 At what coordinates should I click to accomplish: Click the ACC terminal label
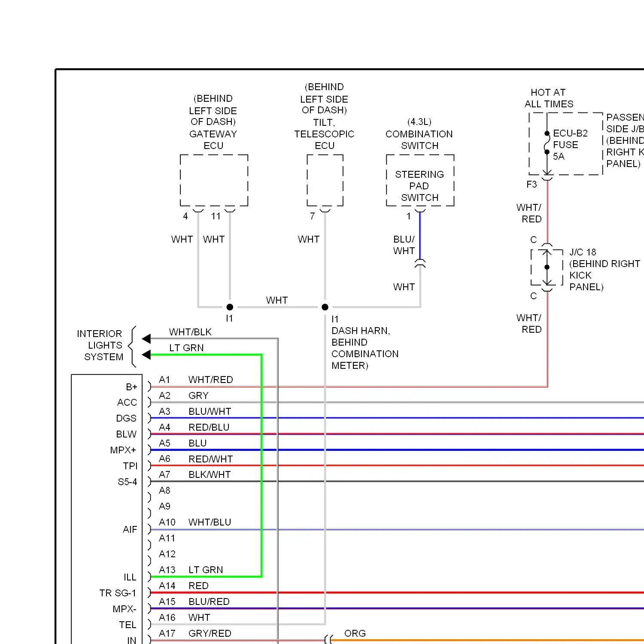click(x=127, y=402)
